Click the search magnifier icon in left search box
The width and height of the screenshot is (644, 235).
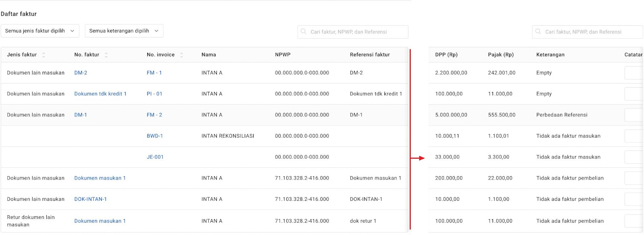tap(303, 31)
